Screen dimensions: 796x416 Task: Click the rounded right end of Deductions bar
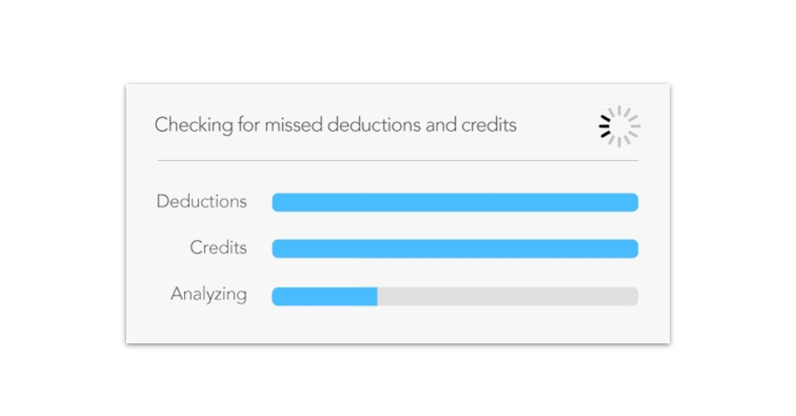click(x=633, y=202)
